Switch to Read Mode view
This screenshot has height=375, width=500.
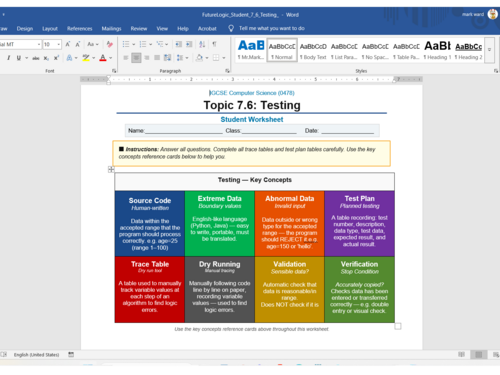[x=462, y=354]
